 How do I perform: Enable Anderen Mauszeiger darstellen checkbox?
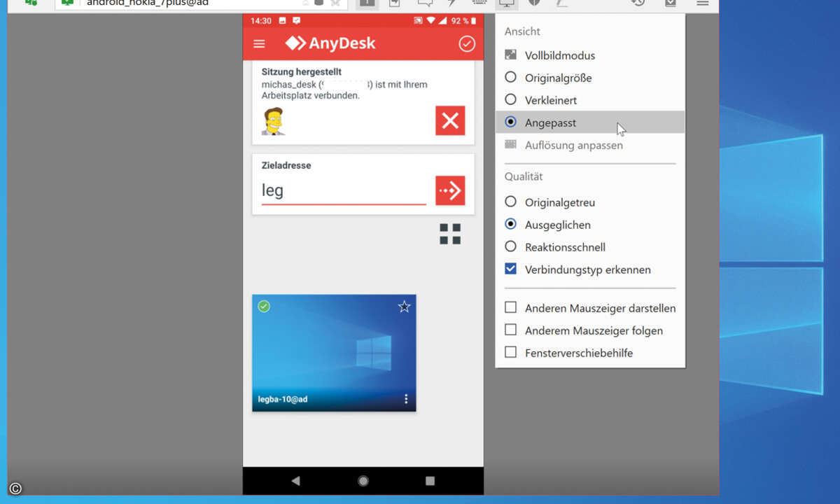pos(511,308)
